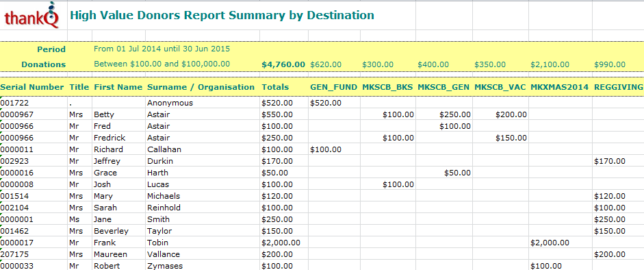Select surname Michaels
This screenshot has height=270, width=644.
point(164,196)
